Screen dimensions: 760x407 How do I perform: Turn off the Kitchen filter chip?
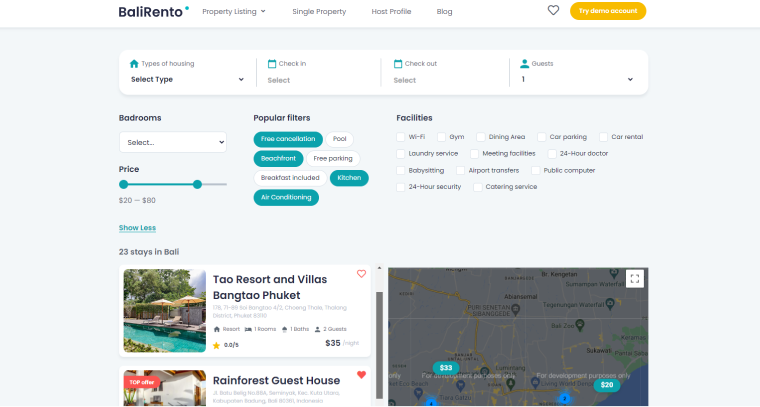(349, 178)
